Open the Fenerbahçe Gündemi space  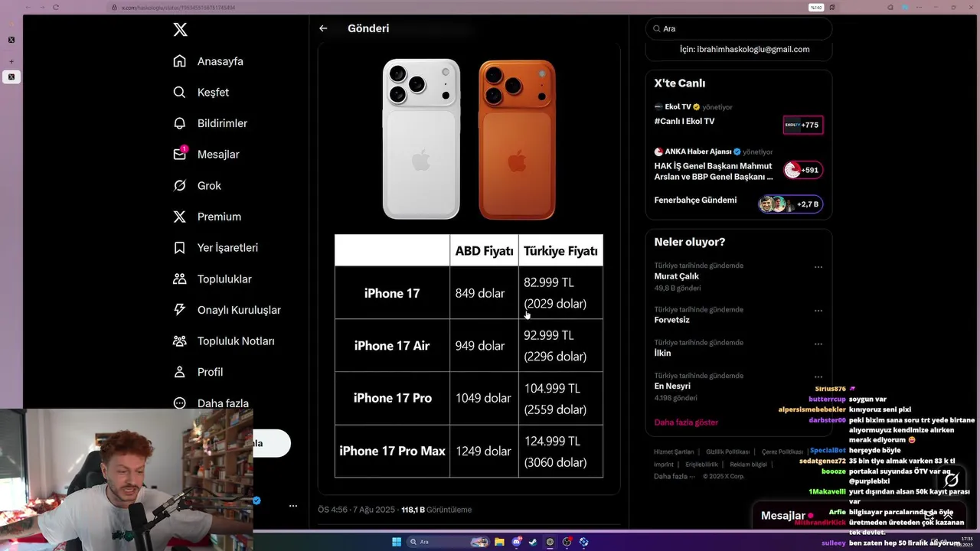pos(695,201)
